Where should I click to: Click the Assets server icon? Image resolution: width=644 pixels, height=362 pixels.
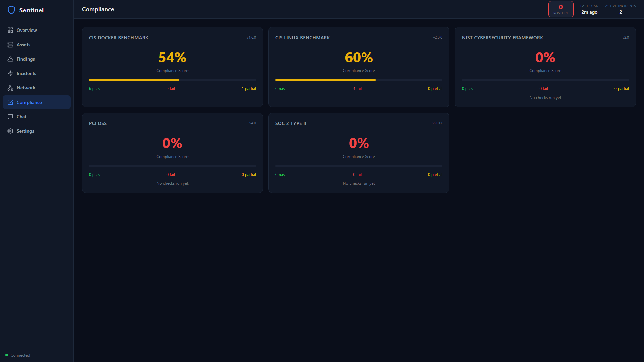click(10, 45)
